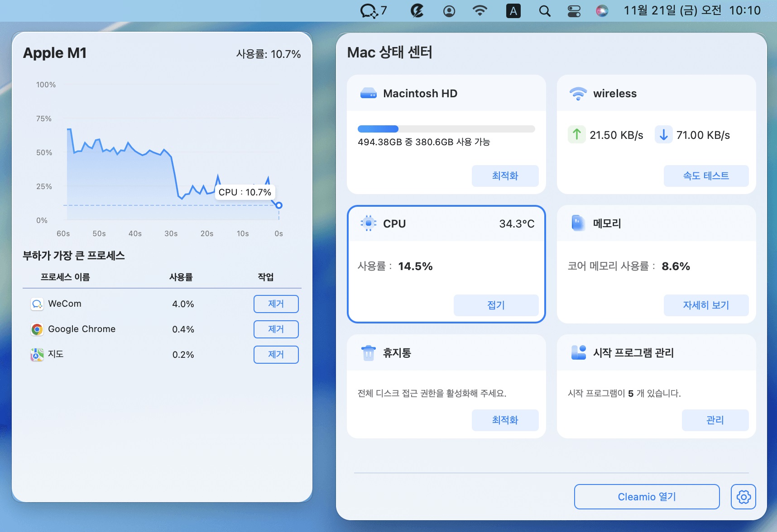Viewport: 777px width, 532px height.
Task: Click the WeCom app icon in process list
Action: coord(37,304)
